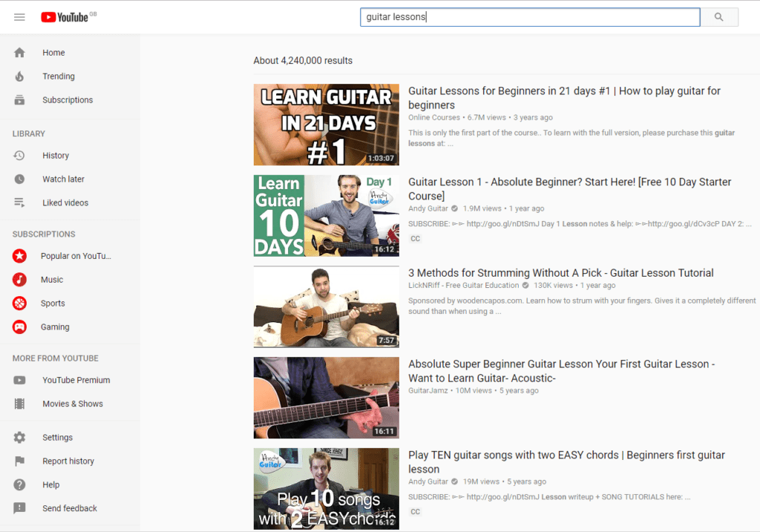The height and width of the screenshot is (532, 760).
Task: Open Play 10 songs with 2 chords thumbnail
Action: [x=327, y=489]
